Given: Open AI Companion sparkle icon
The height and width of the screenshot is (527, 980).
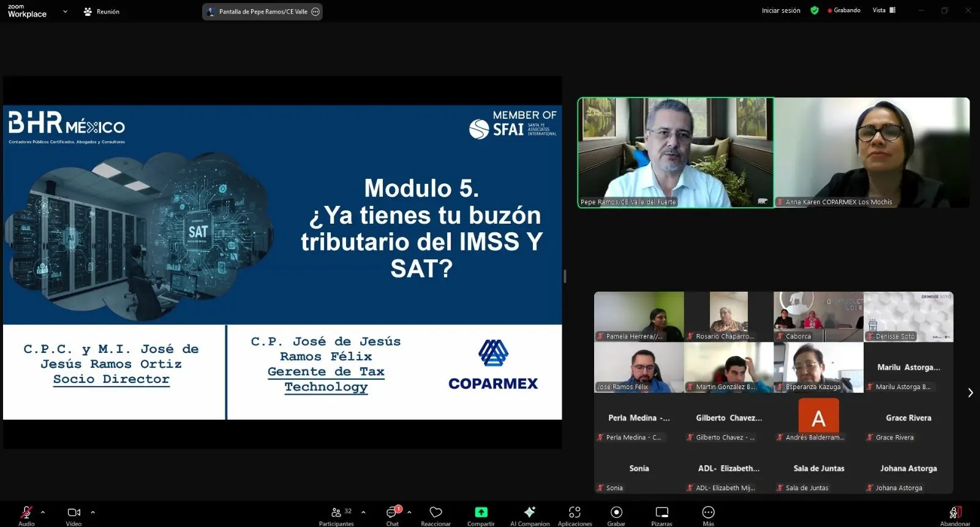Looking at the screenshot, I should pyautogui.click(x=530, y=512).
